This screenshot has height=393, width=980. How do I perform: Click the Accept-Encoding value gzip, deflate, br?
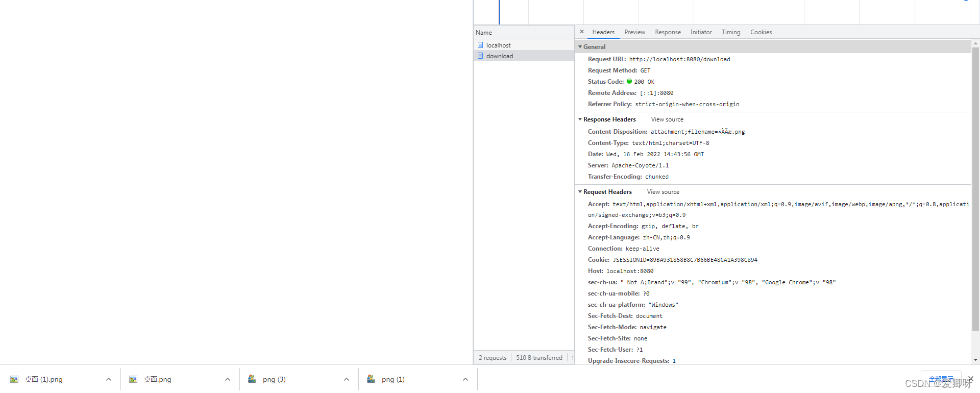(x=670, y=226)
